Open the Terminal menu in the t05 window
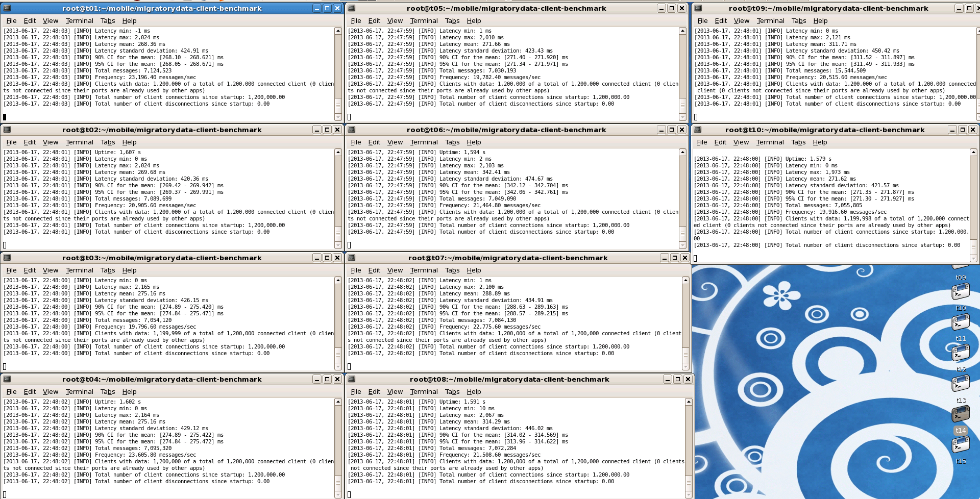Viewport: 980px width, 499px height. coord(424,20)
